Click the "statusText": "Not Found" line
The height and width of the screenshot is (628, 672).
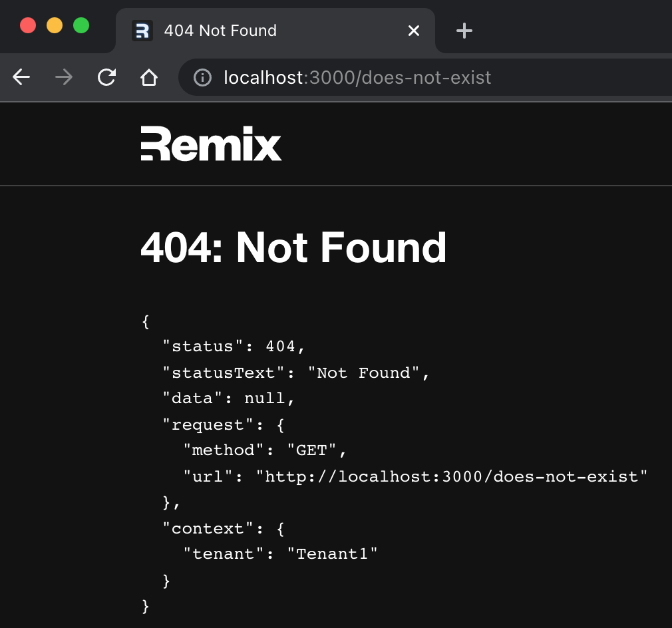295,373
